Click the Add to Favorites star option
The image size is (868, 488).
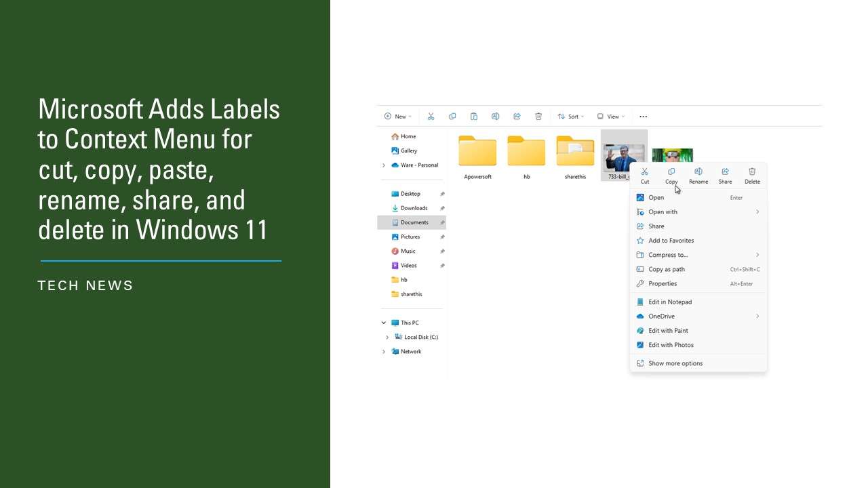pos(671,240)
